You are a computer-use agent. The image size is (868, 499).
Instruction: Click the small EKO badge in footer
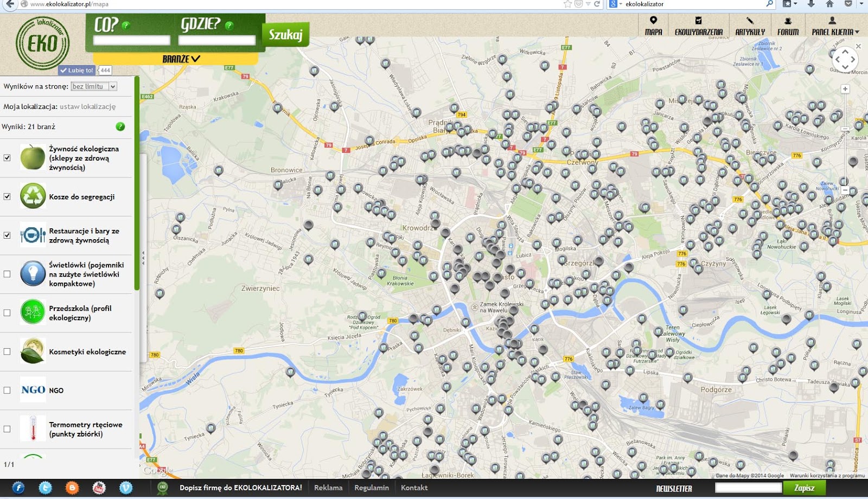[162, 488]
